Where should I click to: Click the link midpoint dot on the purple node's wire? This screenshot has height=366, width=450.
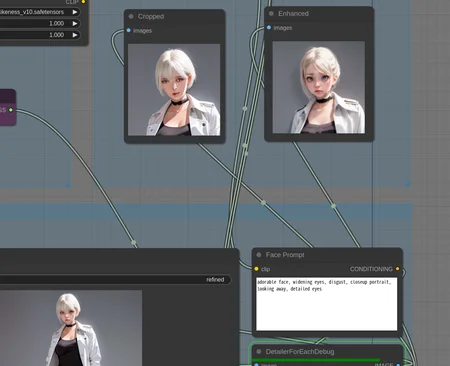point(134,242)
